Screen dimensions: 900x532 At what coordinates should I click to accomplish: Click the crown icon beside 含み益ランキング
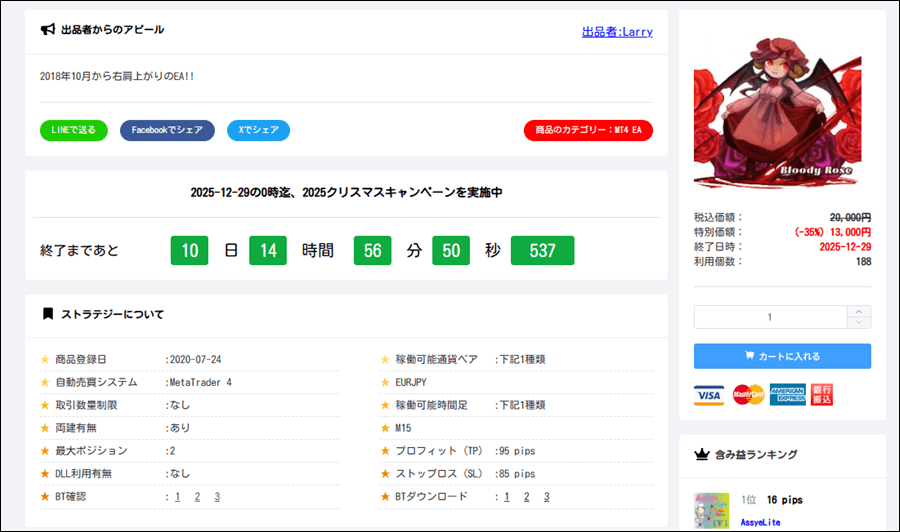701,454
